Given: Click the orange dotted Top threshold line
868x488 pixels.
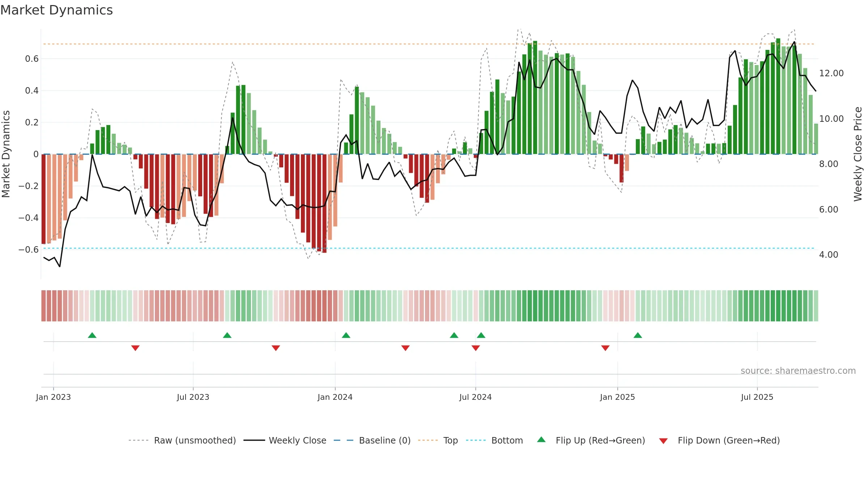Looking at the screenshot, I should [429, 44].
